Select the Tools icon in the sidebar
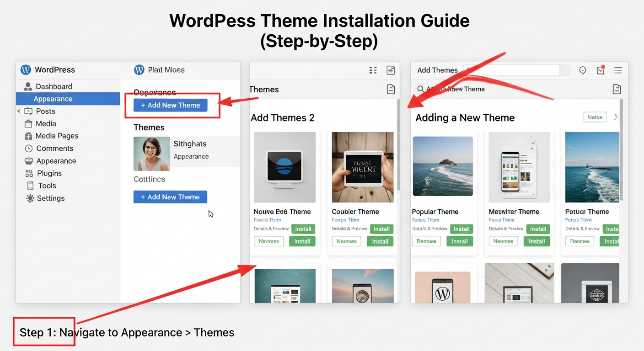Image resolution: width=644 pixels, height=351 pixels. pos(30,186)
